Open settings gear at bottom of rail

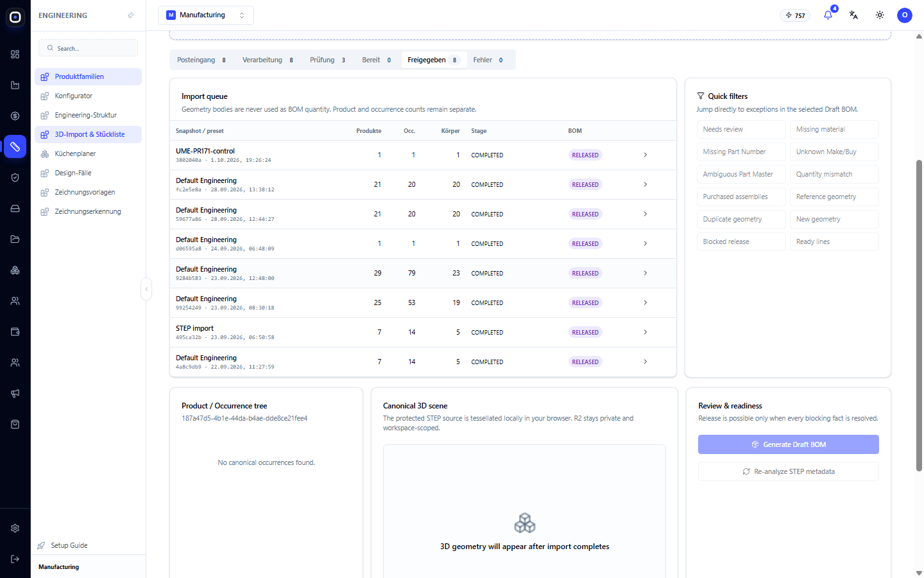[x=15, y=529]
